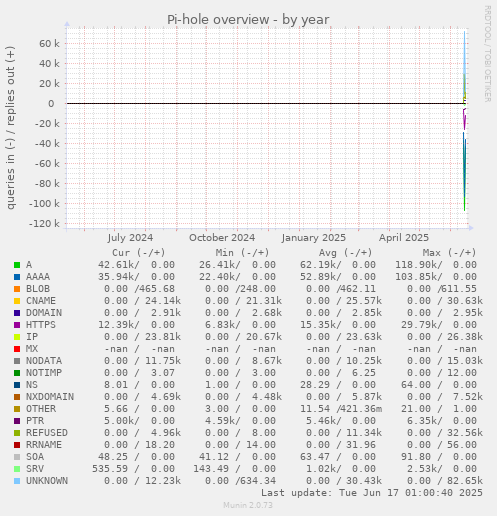Click the '60 k' y-axis label
The image size is (497, 516).
click(49, 44)
